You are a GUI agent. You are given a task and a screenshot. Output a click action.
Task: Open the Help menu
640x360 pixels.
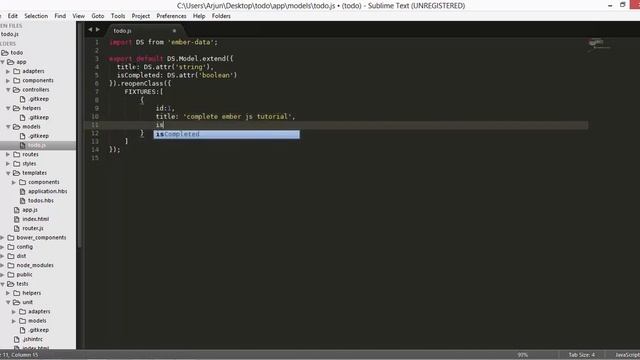[x=199, y=16]
